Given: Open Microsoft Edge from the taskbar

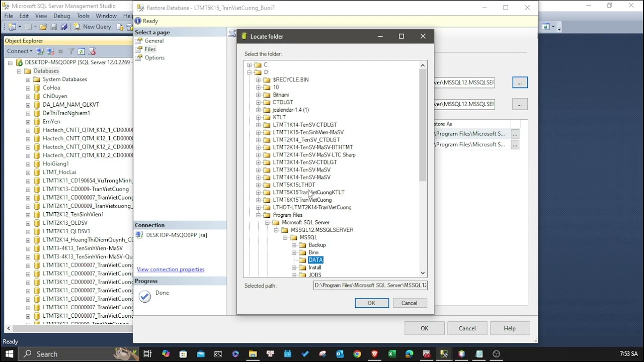Looking at the screenshot, I should click(409, 354).
